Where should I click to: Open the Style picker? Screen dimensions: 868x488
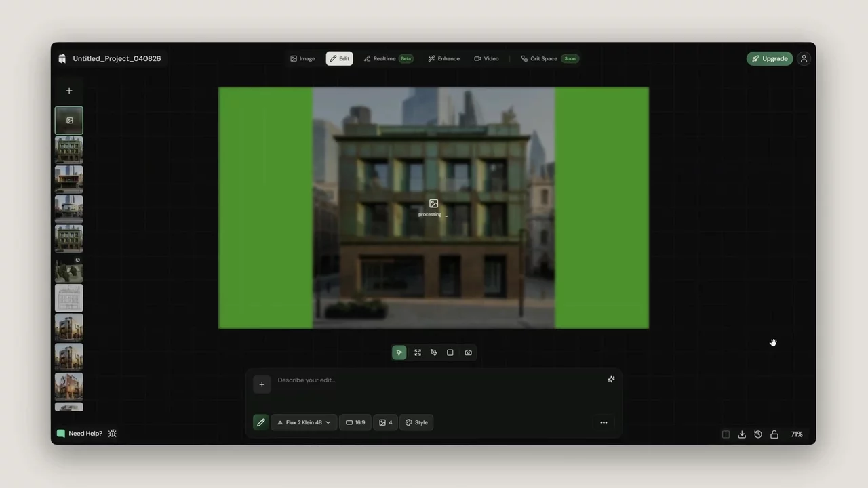click(x=416, y=422)
